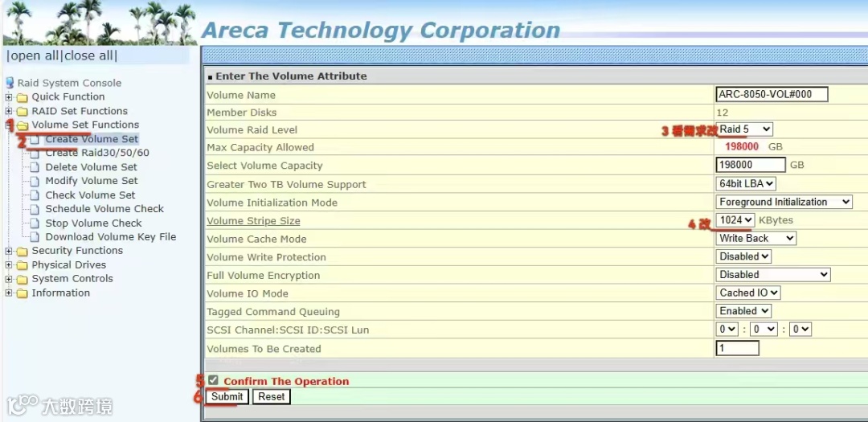The image size is (868, 422).
Task: Expand the RAID Set Functions tree node
Action: [x=9, y=111]
